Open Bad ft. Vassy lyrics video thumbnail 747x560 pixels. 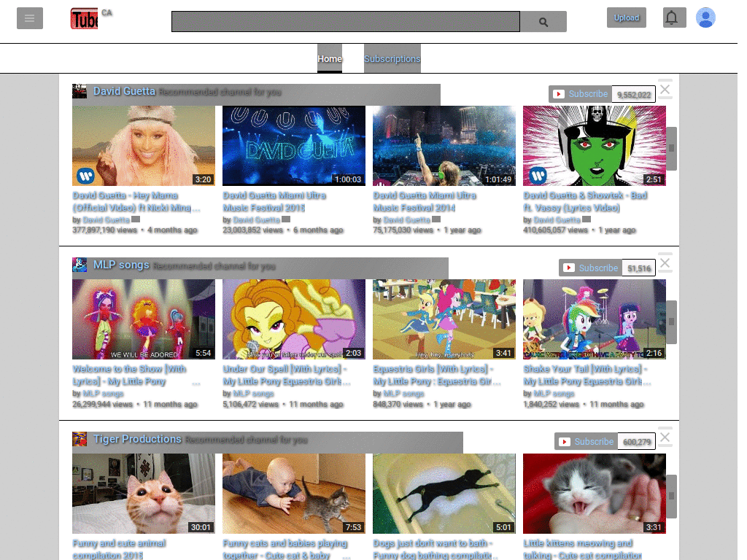coord(594,146)
